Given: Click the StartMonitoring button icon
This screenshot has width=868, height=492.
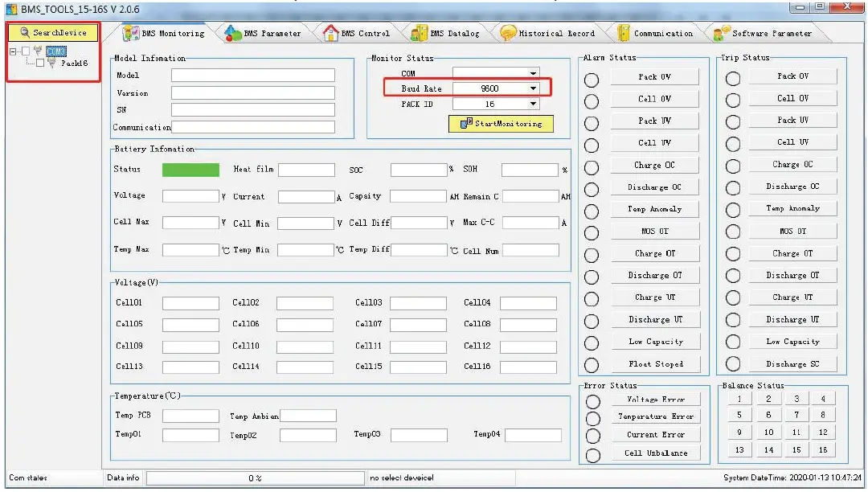Looking at the screenshot, I should [x=466, y=124].
